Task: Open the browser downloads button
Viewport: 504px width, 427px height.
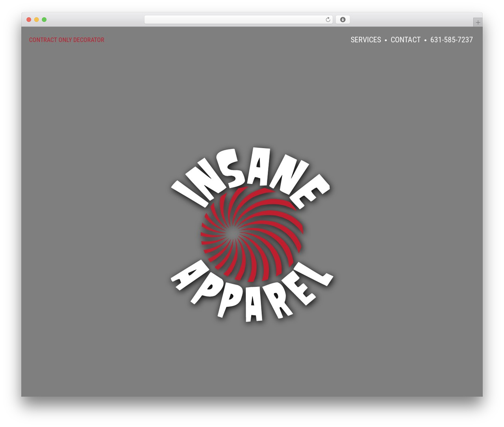Action: [343, 20]
